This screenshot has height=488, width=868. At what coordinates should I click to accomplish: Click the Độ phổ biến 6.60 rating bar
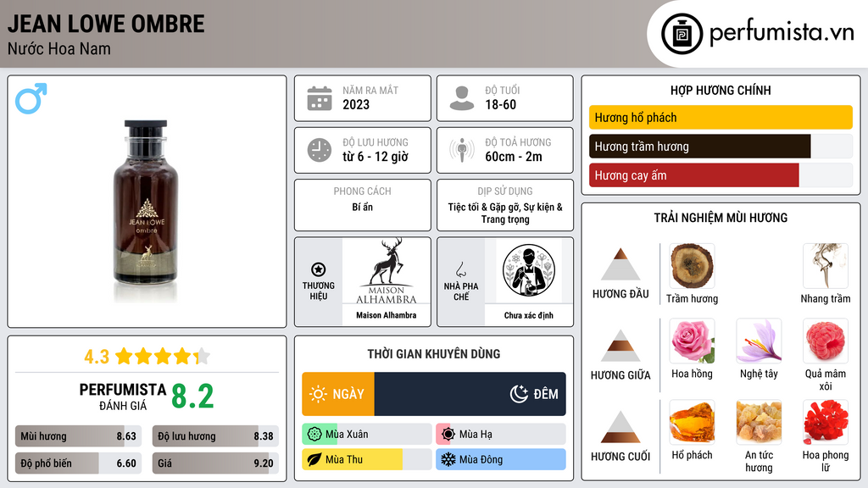coord(78,463)
